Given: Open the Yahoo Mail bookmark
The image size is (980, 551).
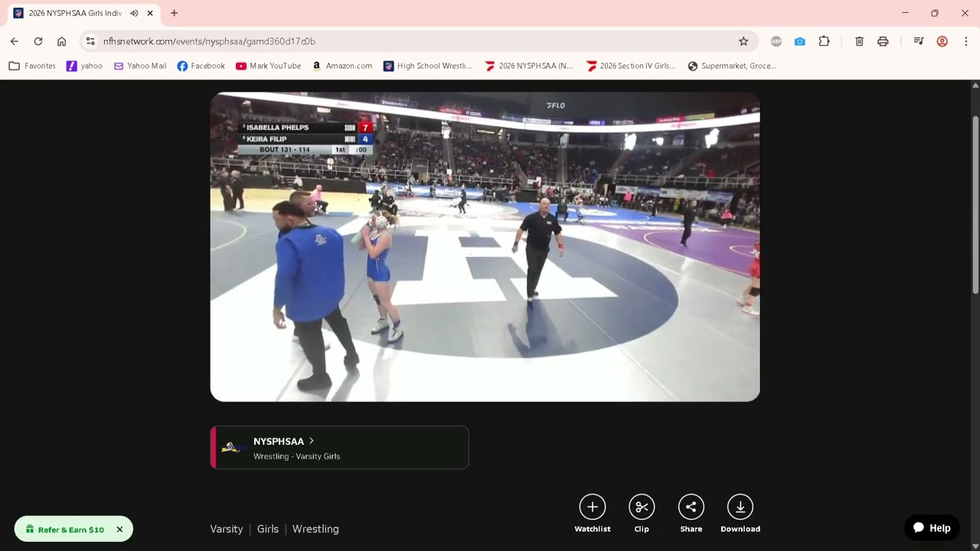Looking at the screenshot, I should pyautogui.click(x=140, y=66).
